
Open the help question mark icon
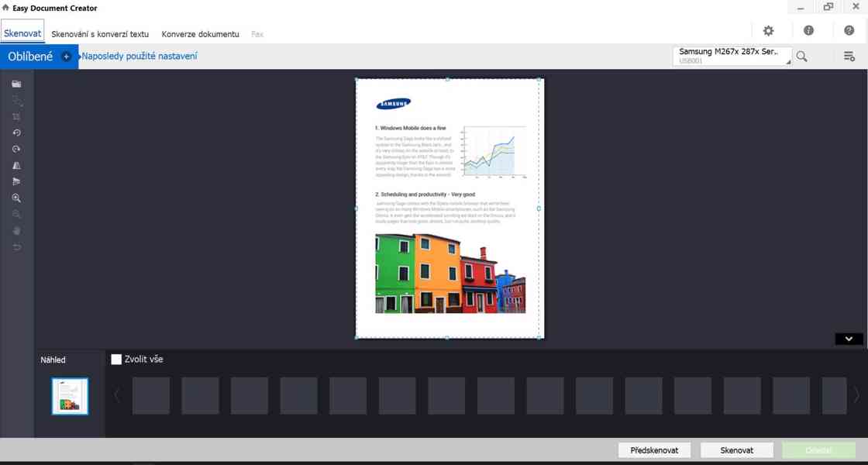[849, 30]
